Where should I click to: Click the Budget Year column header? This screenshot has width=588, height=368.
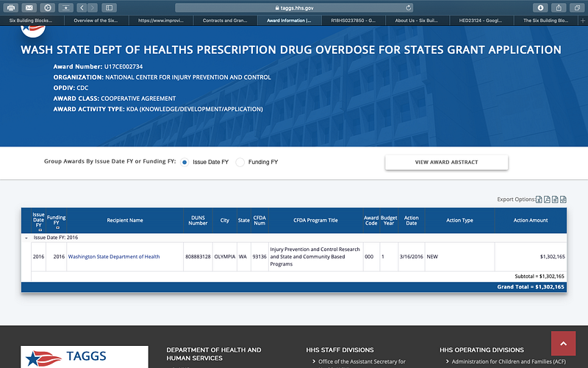389,220
